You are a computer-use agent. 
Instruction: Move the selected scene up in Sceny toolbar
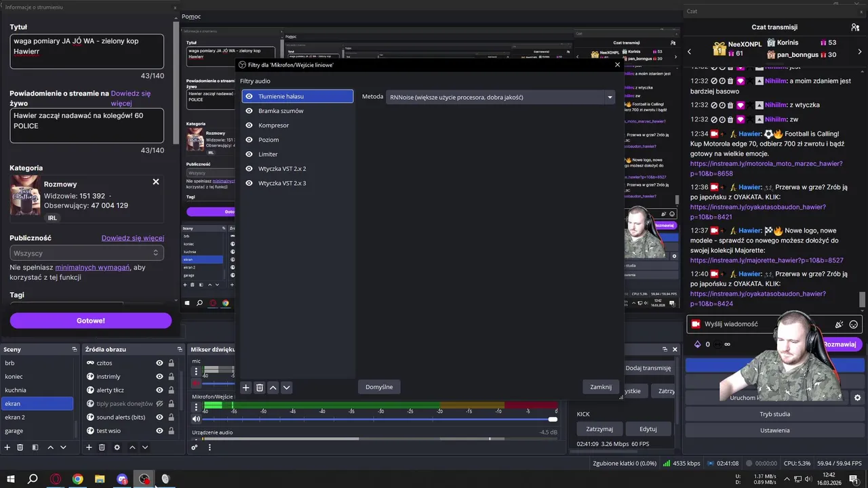[x=51, y=447]
